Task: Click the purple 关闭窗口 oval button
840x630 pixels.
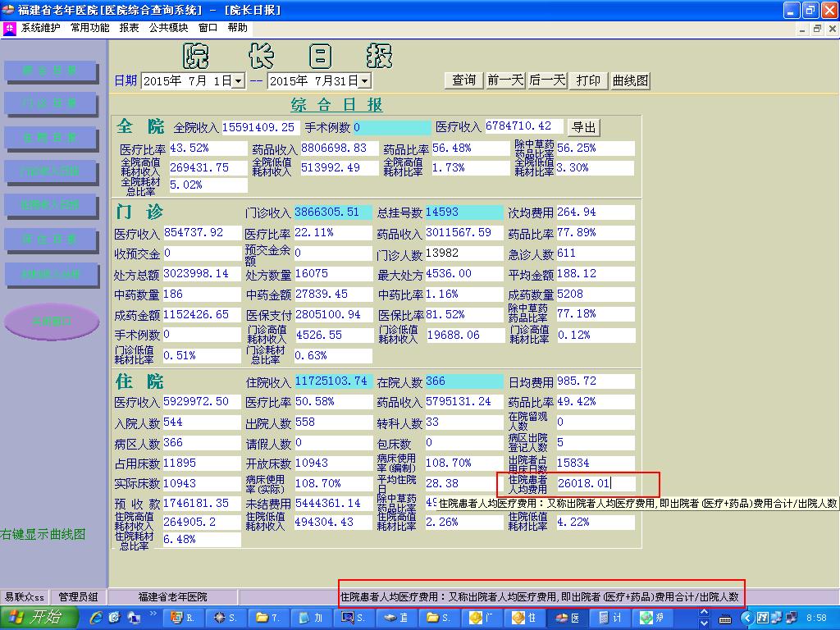Action: tap(52, 322)
